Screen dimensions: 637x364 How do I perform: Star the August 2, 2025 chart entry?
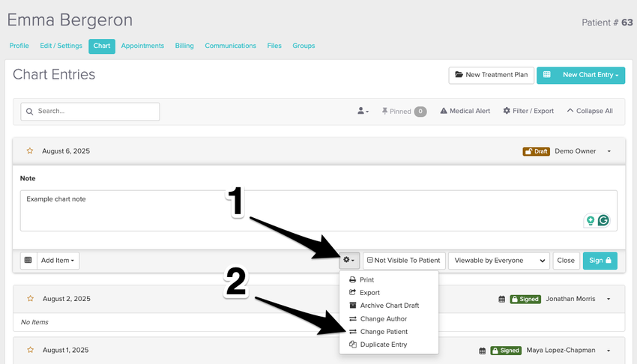click(30, 299)
